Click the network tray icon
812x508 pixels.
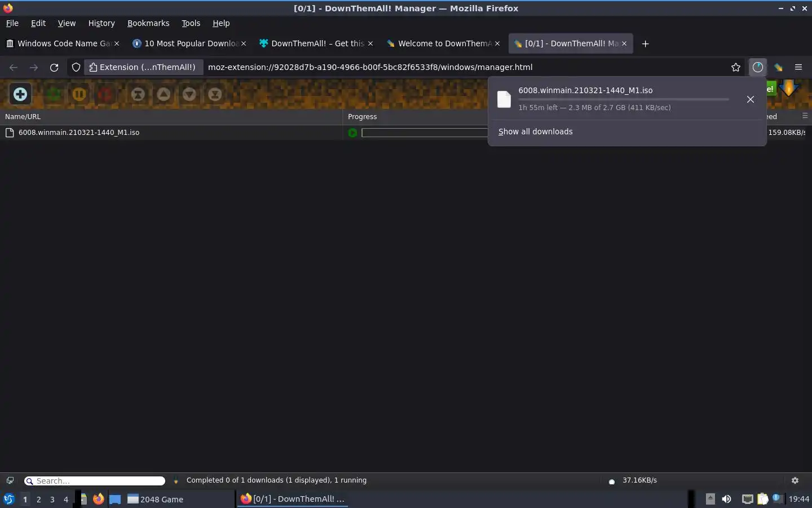[x=747, y=499]
